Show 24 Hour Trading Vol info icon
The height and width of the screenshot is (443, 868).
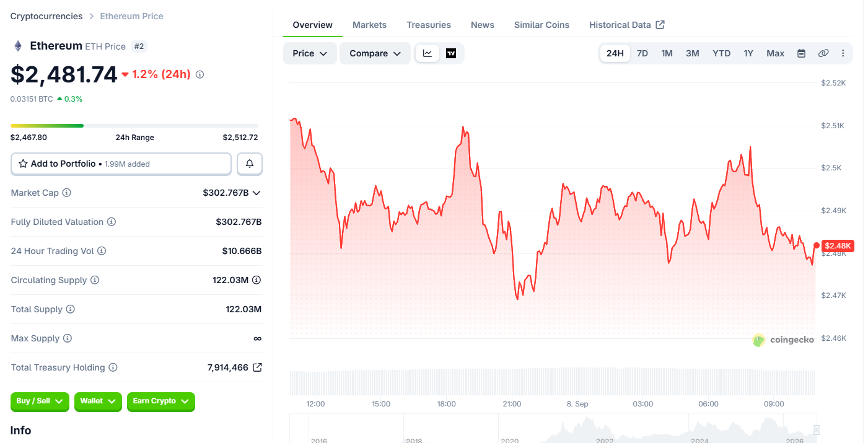102,251
